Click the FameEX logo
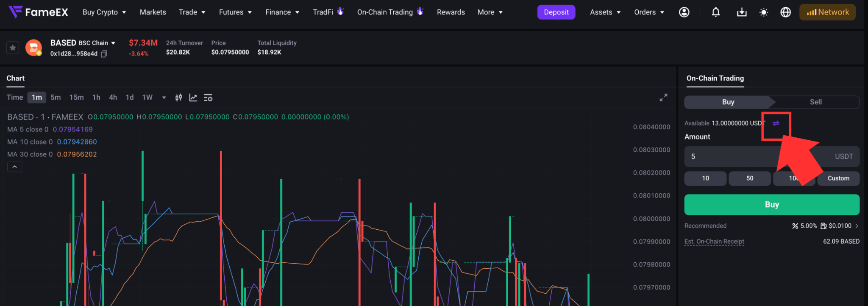 [x=38, y=12]
